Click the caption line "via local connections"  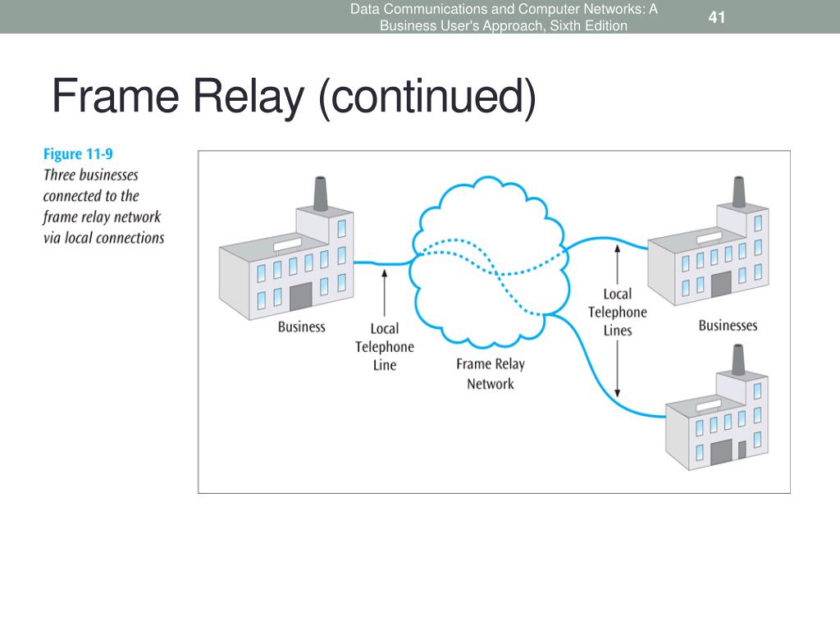pos(104,238)
